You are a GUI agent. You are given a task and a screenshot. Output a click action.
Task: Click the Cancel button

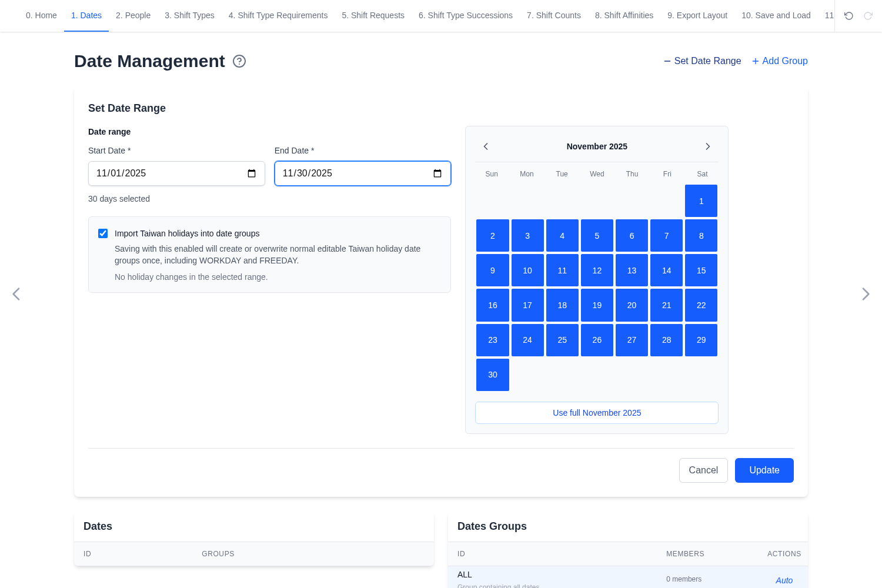[x=703, y=470]
